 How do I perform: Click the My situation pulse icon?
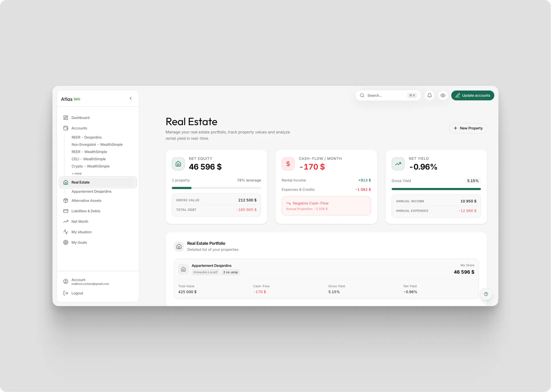coord(66,232)
